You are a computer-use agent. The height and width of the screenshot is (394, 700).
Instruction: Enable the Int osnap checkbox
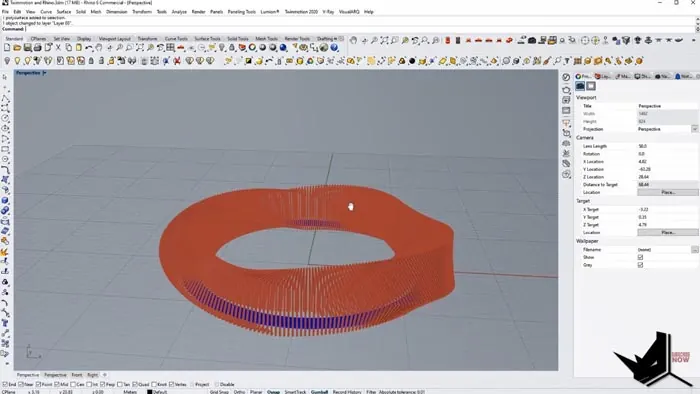click(x=89, y=384)
